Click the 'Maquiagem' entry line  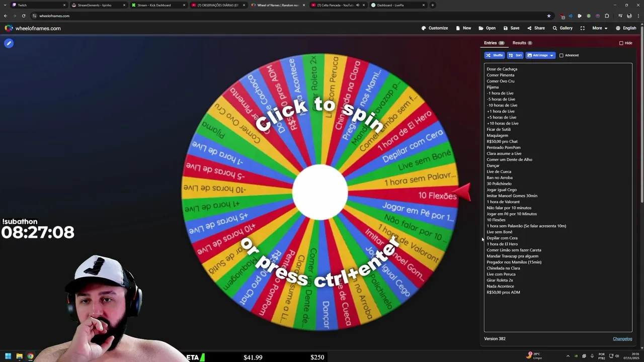coord(497,135)
